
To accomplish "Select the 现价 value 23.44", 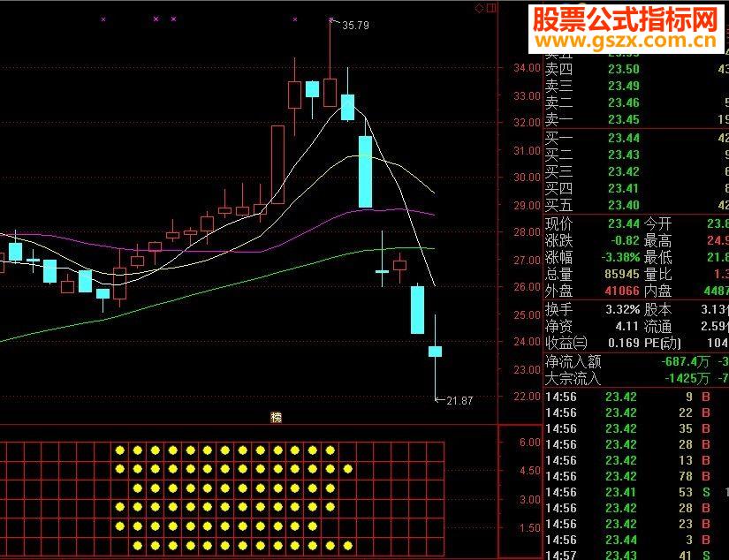I will pyautogui.click(x=624, y=224).
